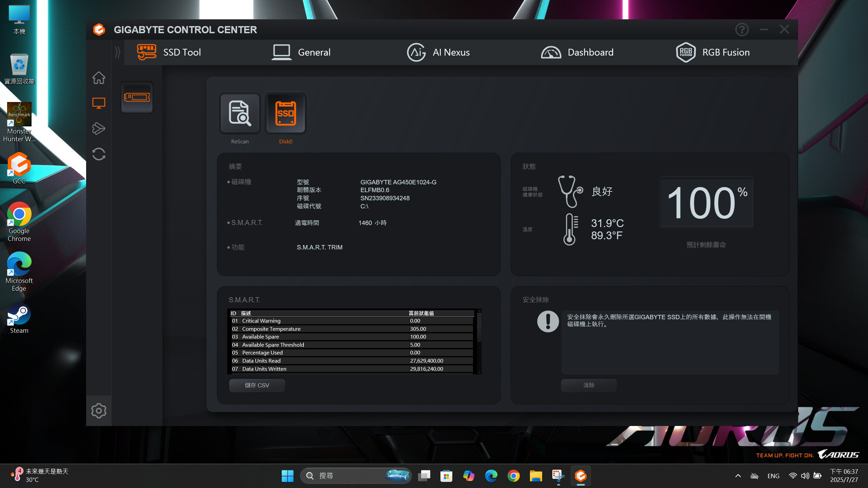Viewport: 868px width, 488px height.
Task: Click the S.M.A.R.T. table scrollbar
Action: click(x=479, y=327)
